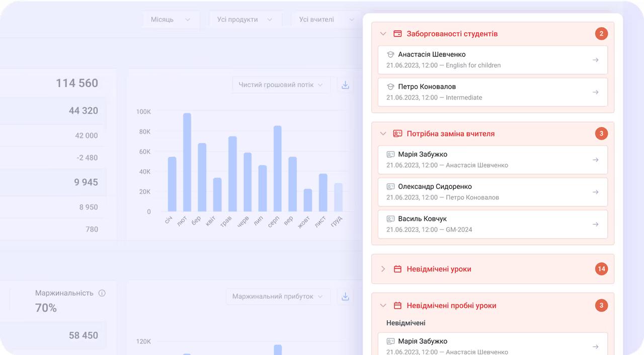Expand the Невідмічені уроки section chevron
Screen dimensions: 644x355
click(x=383, y=269)
